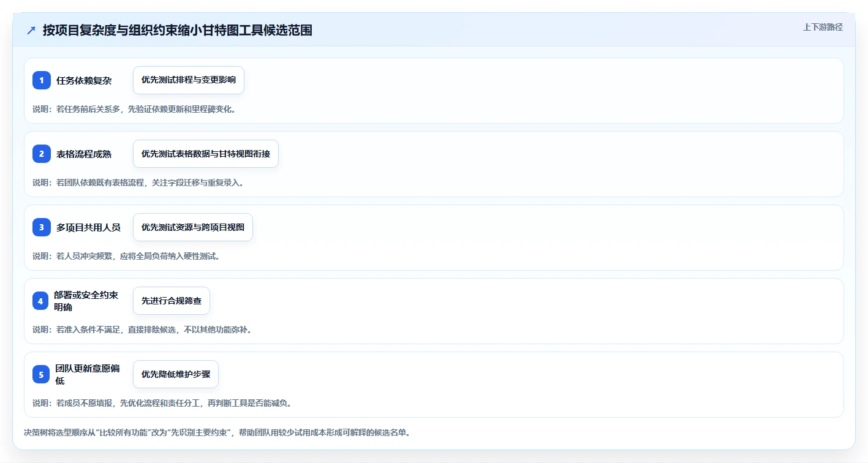
Task: Select 优先测试排程与变更影响 button
Action: click(x=189, y=80)
